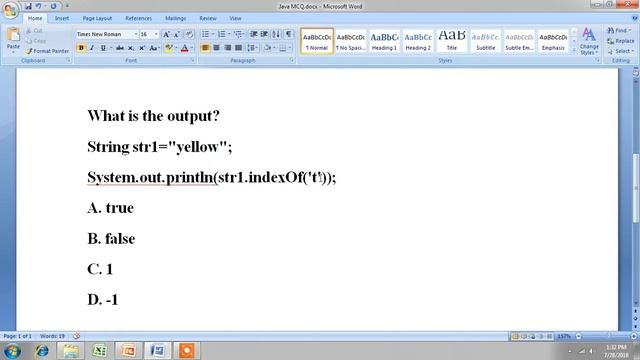640x360 pixels.
Task: Apply Subtitle style
Action: click(x=486, y=41)
